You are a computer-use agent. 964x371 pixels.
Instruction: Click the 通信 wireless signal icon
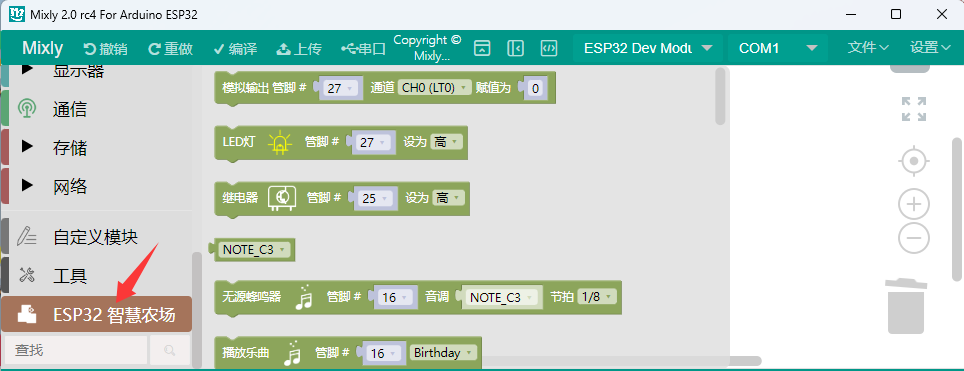(26, 109)
